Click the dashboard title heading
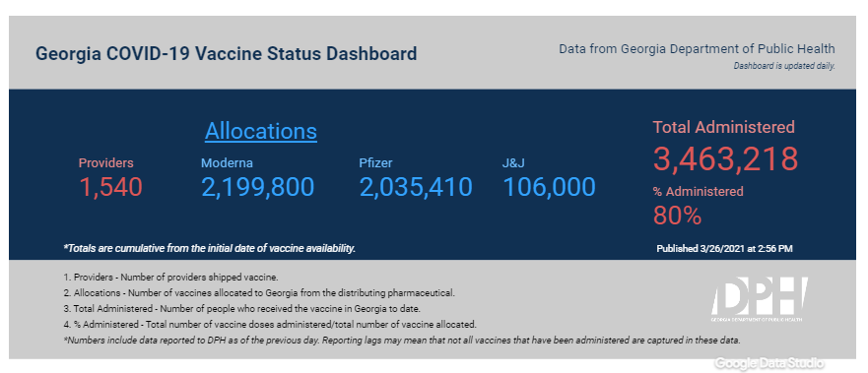Viewport: 868px width, 373px height. 226,53
